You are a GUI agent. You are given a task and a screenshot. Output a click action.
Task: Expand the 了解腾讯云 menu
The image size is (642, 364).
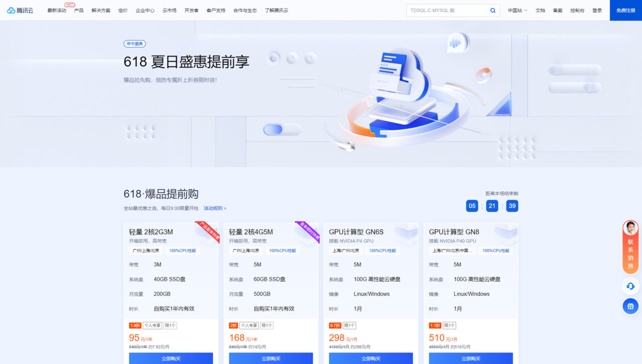click(276, 11)
